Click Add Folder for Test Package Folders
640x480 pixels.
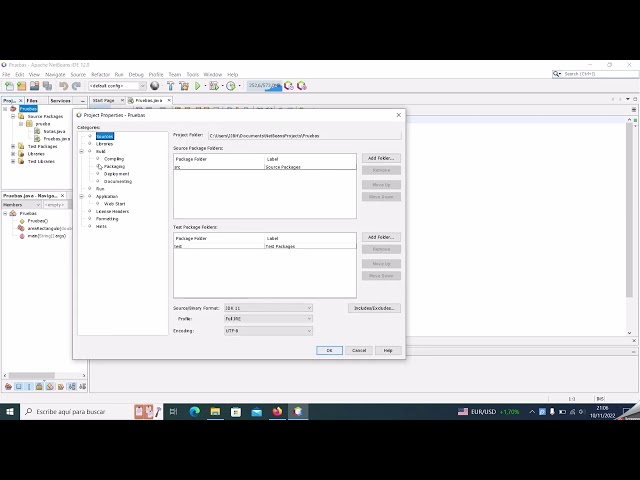381,237
